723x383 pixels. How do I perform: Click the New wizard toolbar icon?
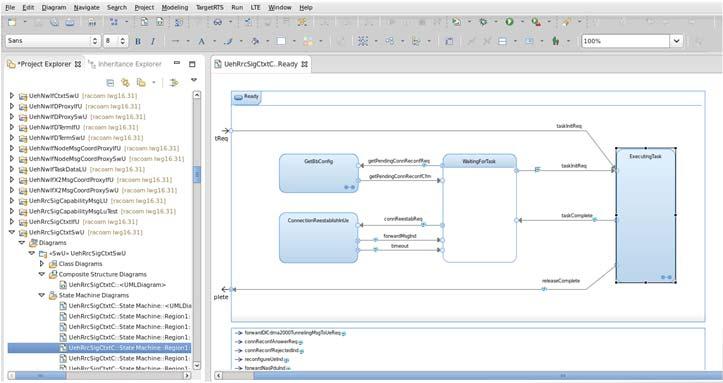(12, 22)
